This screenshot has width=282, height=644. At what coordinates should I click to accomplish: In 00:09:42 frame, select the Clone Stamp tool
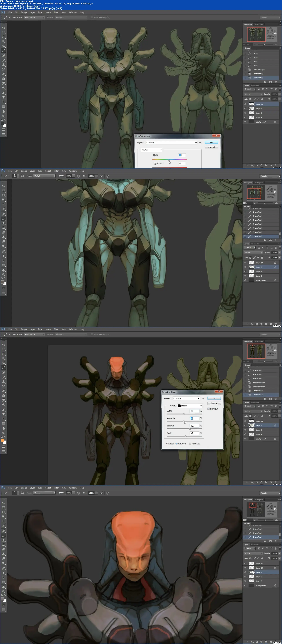pyautogui.click(x=4, y=223)
